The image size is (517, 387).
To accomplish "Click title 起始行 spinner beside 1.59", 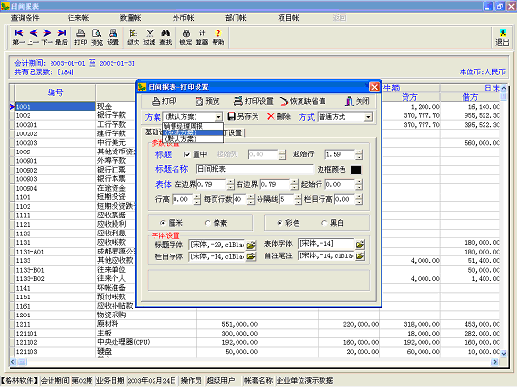I will point(359,155).
